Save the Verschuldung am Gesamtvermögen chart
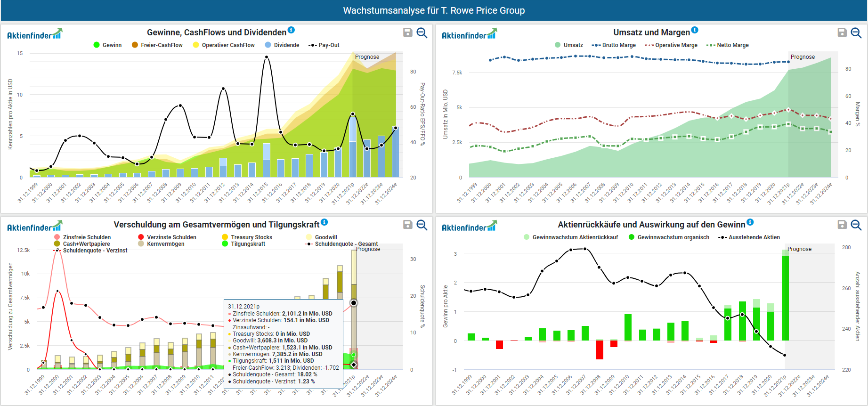 (x=408, y=225)
